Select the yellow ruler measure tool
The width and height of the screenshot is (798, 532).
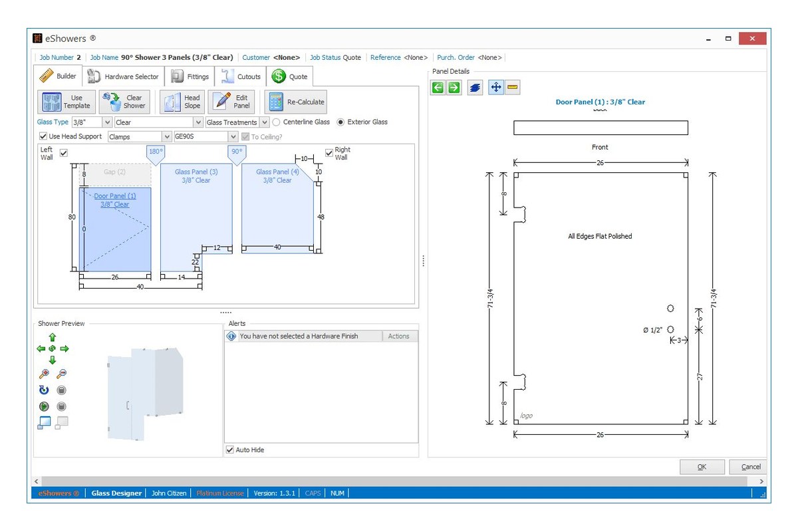[512, 87]
